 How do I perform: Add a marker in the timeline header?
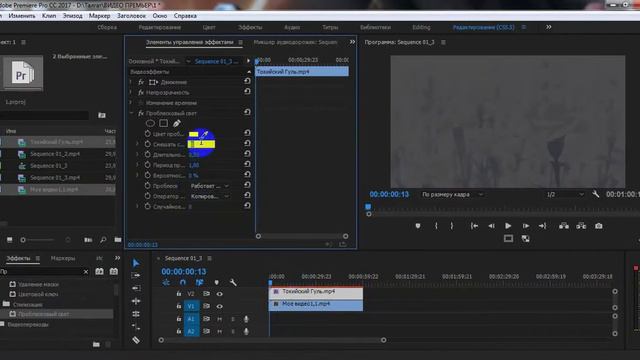coord(216,282)
